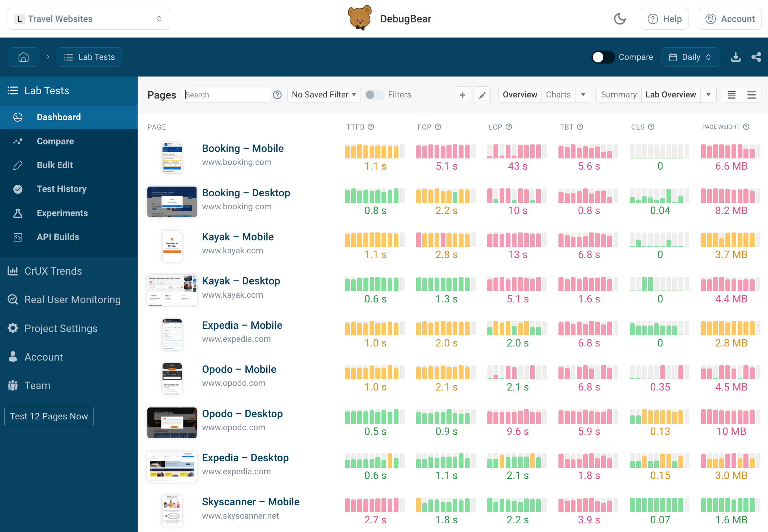
Task: Click the Bulk Edit pencil icon in sidebar
Action: [18, 165]
